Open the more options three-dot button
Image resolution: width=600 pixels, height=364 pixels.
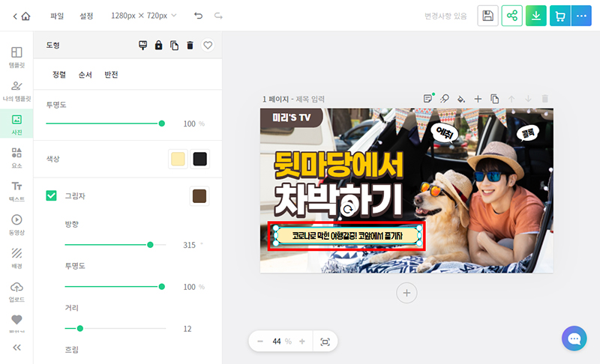point(581,16)
